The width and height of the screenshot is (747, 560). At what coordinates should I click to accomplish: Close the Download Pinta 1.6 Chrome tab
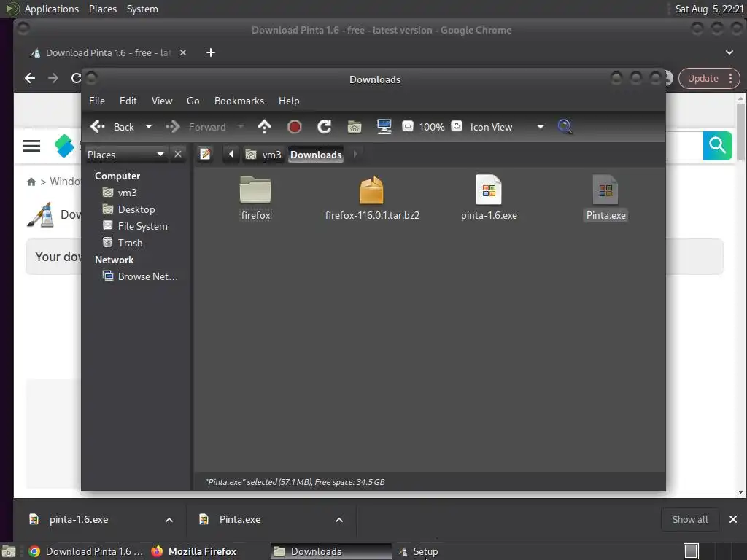[183, 52]
